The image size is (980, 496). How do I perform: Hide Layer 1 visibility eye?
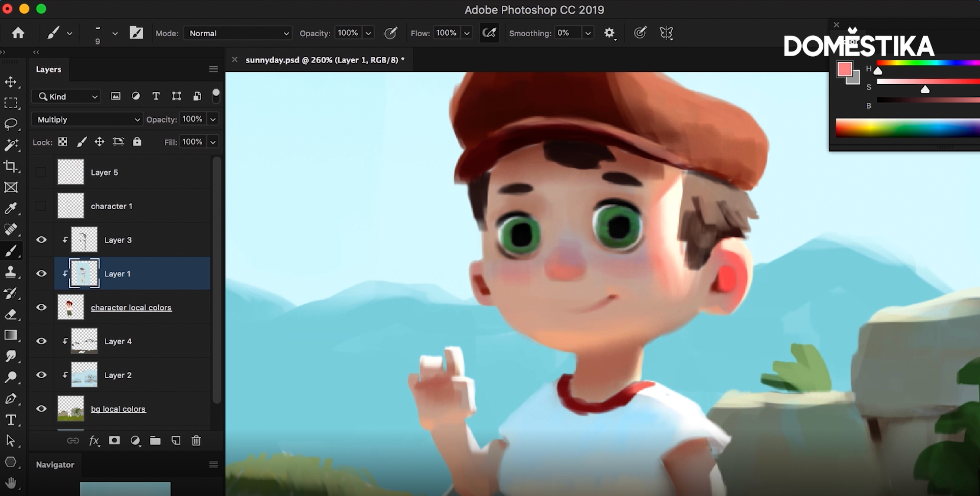41,273
